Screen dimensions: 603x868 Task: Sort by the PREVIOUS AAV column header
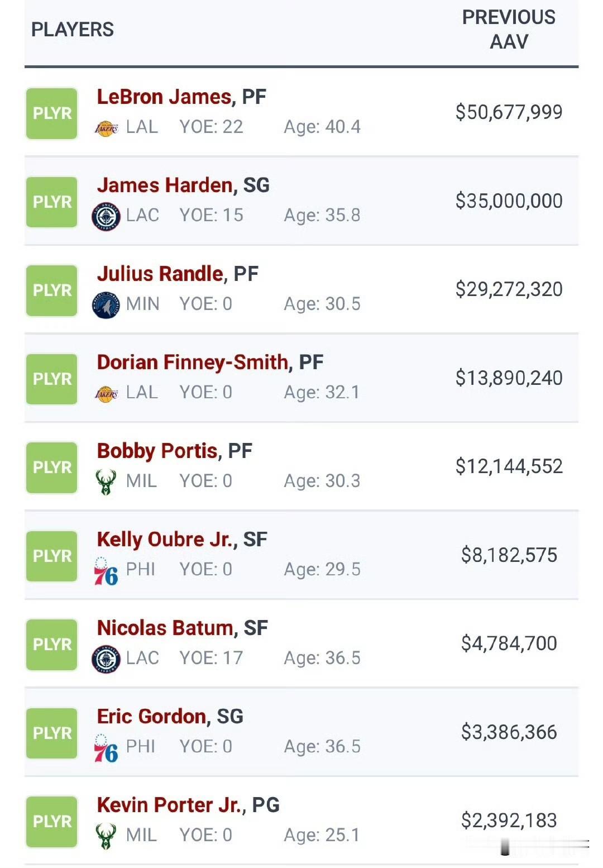coord(509,30)
